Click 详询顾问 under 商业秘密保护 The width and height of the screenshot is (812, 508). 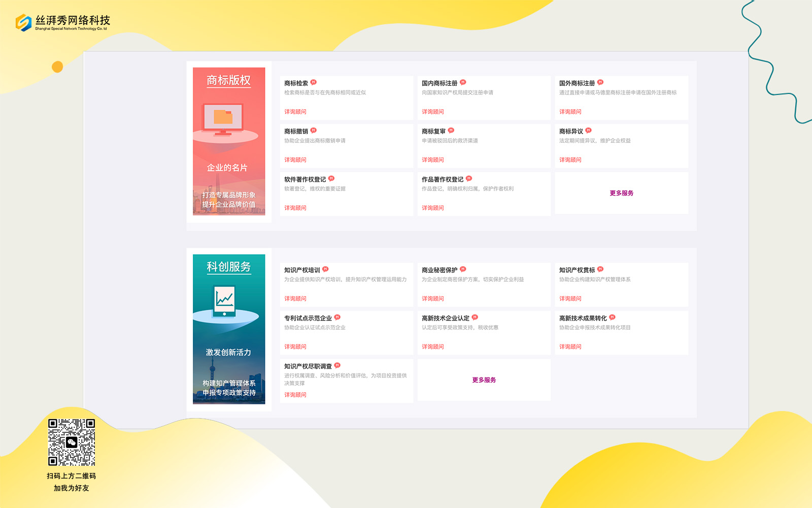[x=432, y=299]
